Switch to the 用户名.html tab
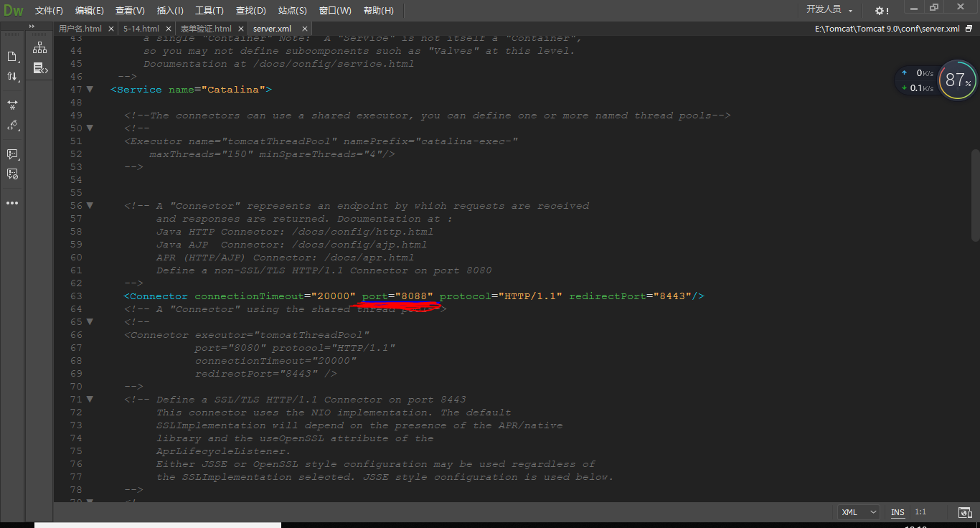The image size is (980, 528). pyautogui.click(x=80, y=29)
